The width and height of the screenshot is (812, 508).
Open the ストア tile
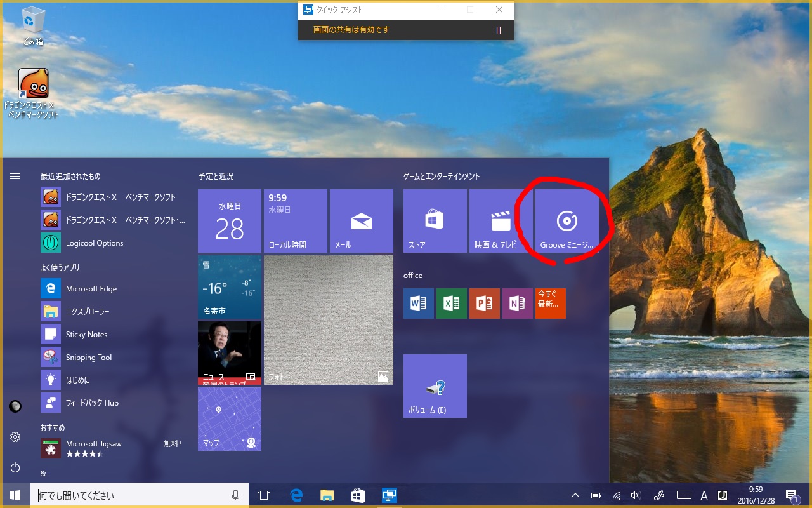(435, 221)
